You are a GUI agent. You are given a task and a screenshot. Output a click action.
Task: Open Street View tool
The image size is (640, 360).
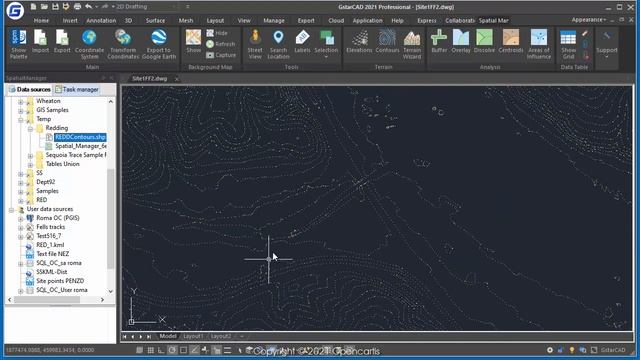coord(255,44)
